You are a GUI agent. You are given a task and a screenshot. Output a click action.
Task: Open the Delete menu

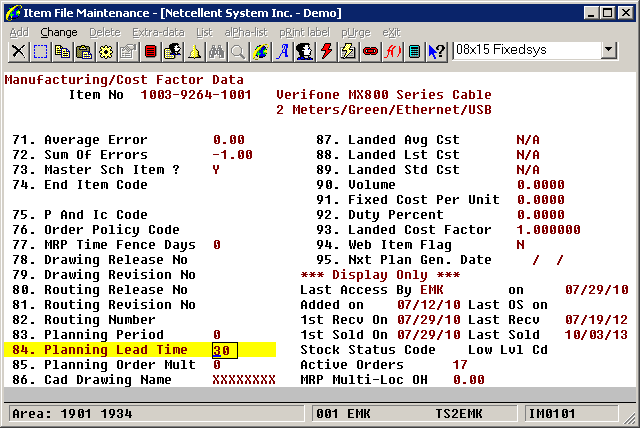click(x=105, y=32)
